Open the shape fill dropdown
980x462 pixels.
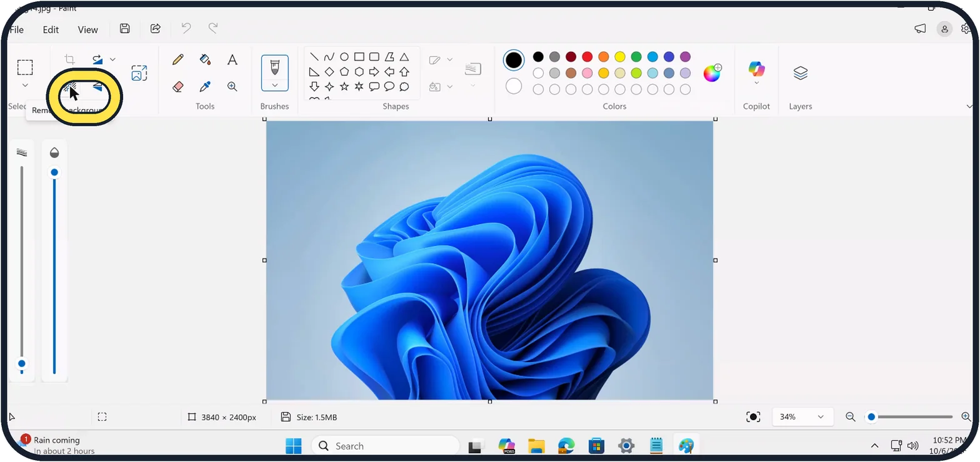pyautogui.click(x=449, y=87)
